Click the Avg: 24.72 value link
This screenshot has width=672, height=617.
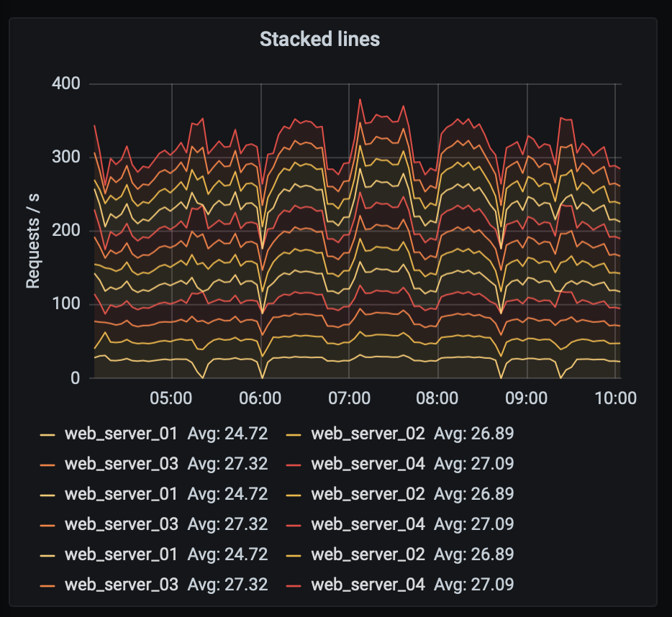tap(227, 434)
